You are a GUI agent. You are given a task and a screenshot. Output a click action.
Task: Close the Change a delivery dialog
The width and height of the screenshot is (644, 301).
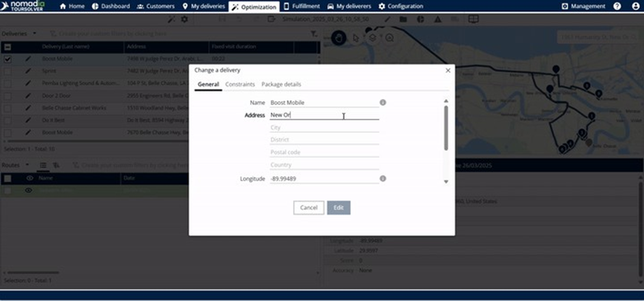(x=448, y=70)
